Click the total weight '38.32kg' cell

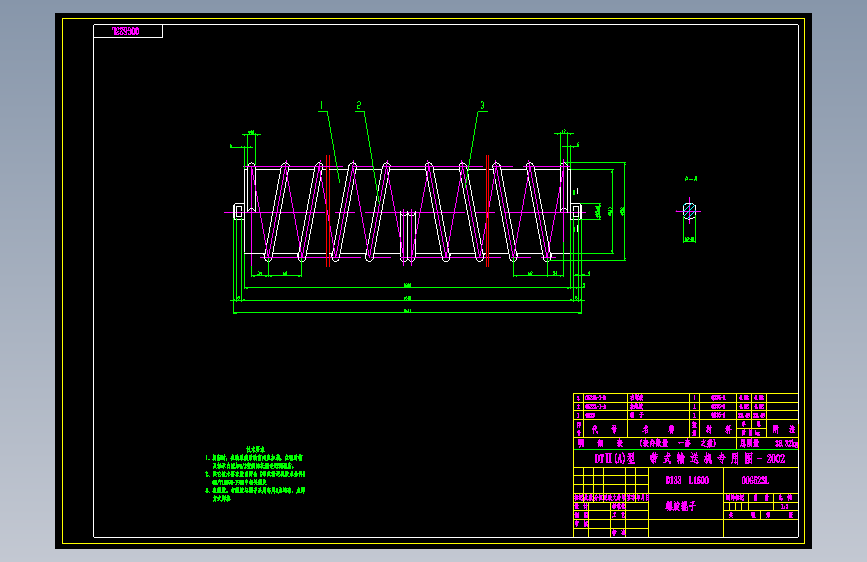(767, 444)
